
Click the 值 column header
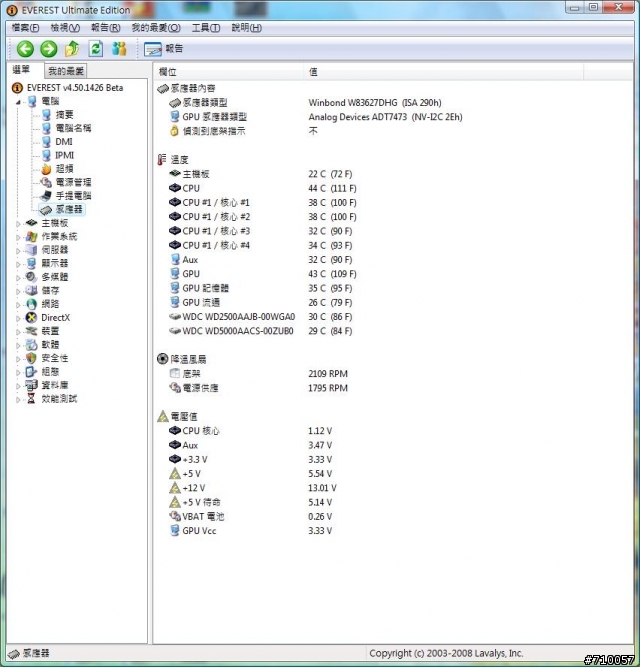444,72
